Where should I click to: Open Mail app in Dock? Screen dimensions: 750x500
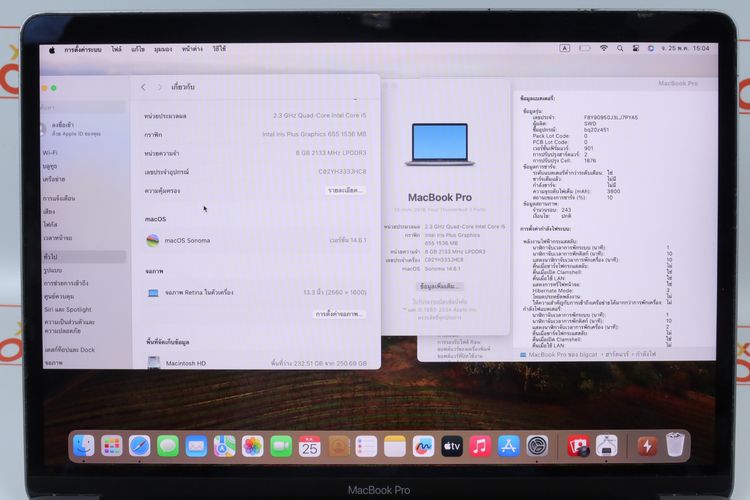(x=196, y=446)
